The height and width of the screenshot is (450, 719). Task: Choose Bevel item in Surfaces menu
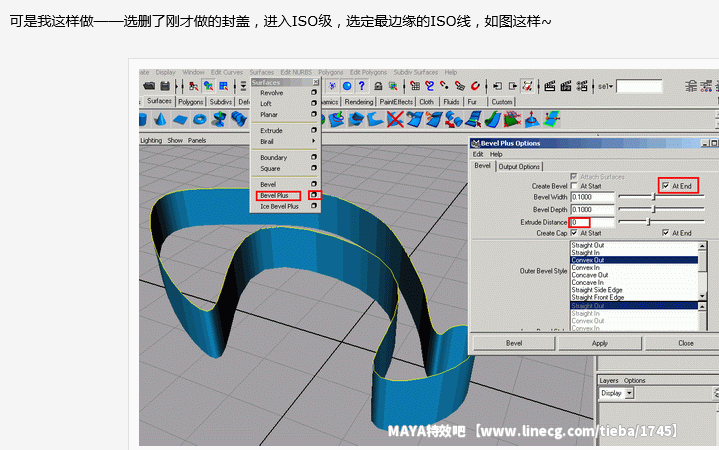pos(268,184)
